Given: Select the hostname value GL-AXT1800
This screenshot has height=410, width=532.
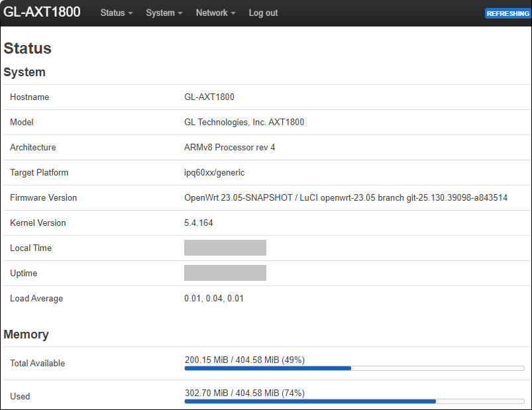Looking at the screenshot, I should point(209,97).
